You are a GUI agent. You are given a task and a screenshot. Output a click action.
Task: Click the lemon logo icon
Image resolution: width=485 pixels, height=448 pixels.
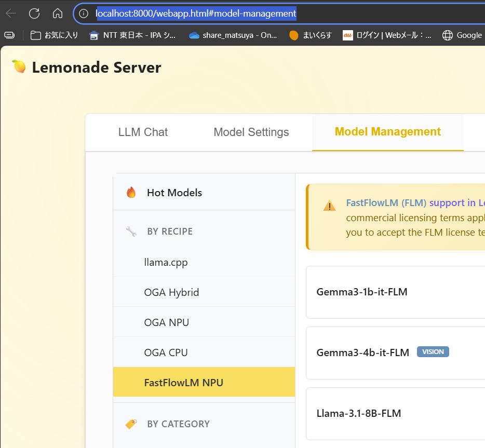19,67
